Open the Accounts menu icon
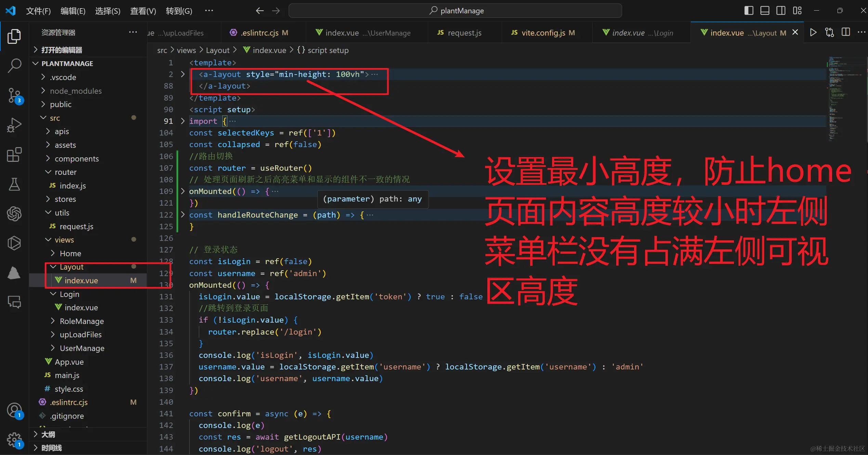Screen dimensions: 868x455 14,410
